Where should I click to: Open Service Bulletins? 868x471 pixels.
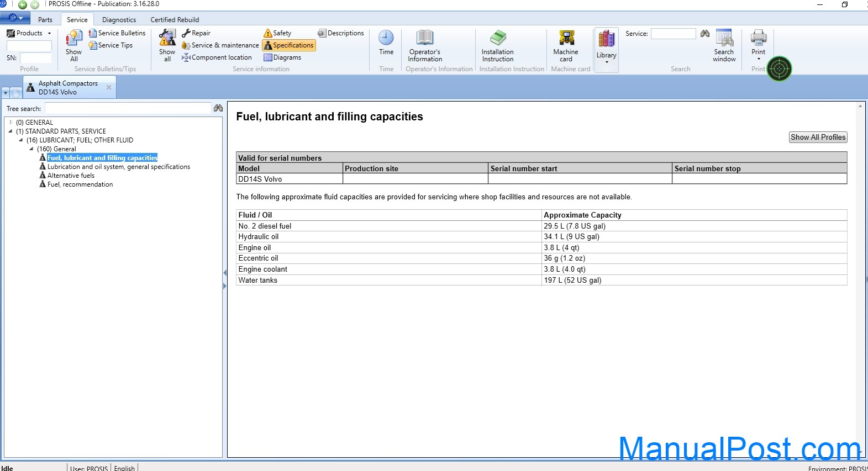[117, 33]
